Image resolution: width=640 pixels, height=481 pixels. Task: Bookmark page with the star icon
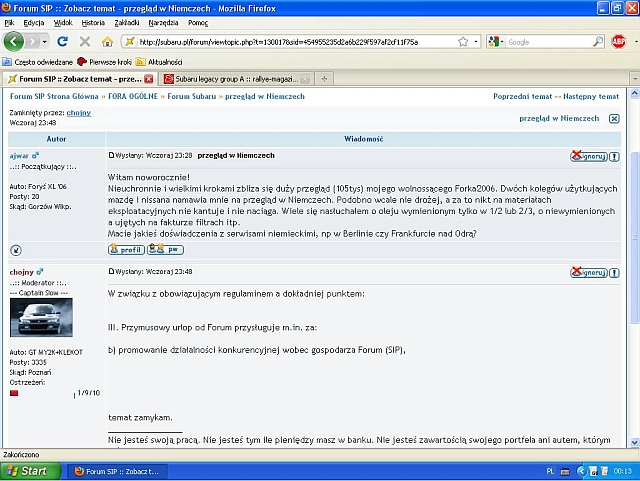[x=462, y=42]
